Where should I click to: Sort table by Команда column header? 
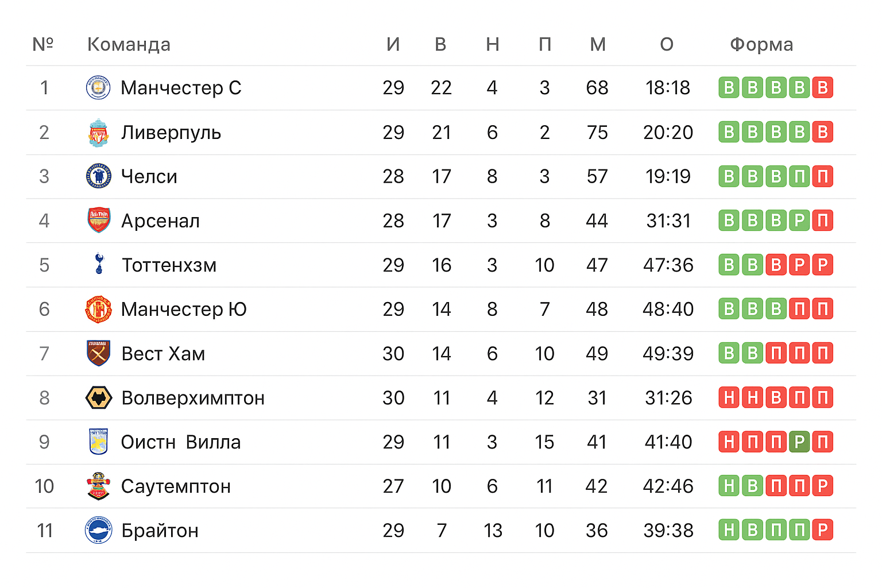pyautogui.click(x=129, y=45)
